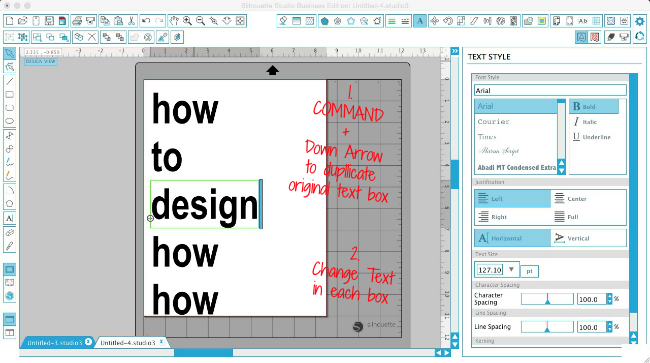Screen dimensions: 650x363
Task: Click the canvas horizontal scrollbar thumb
Action: click(203, 353)
